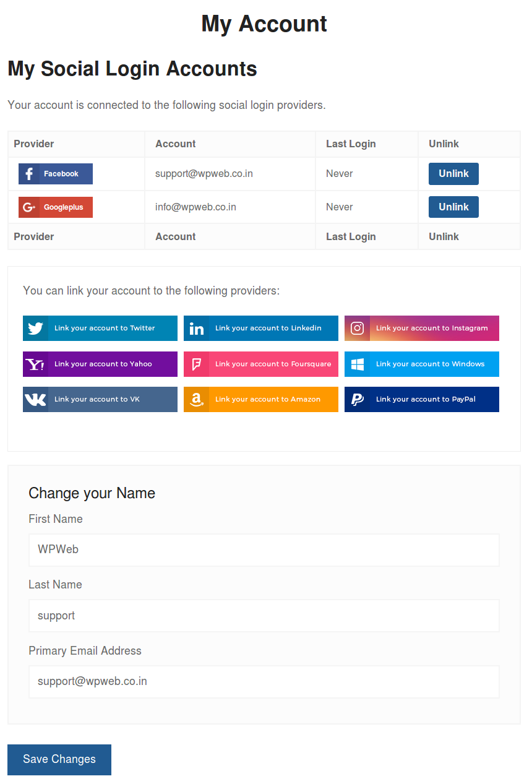The height and width of the screenshot is (784, 532).
Task: Click the Amazon logo icon
Action: click(x=196, y=400)
